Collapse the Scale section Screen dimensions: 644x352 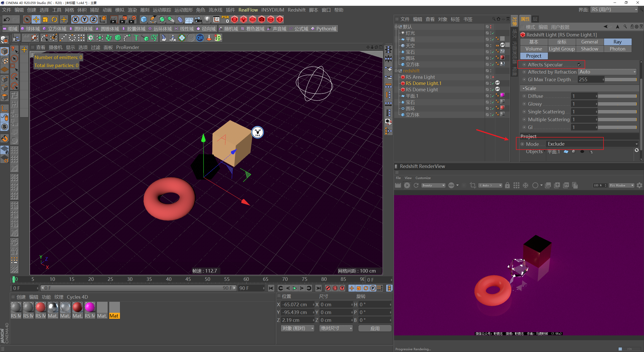point(524,89)
